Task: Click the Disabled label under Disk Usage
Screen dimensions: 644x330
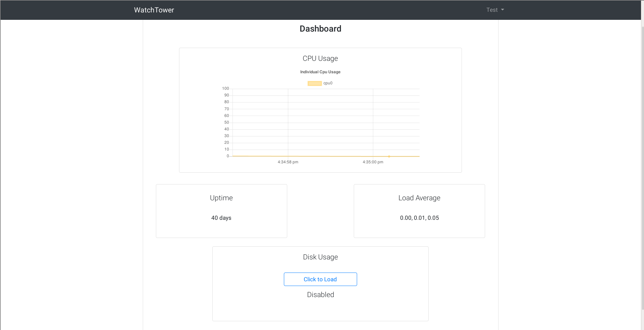Action: [x=320, y=295]
